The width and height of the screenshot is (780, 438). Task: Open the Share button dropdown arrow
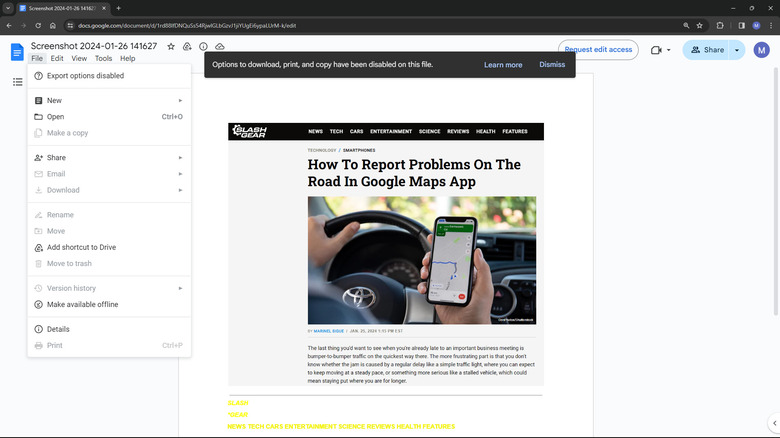(737, 50)
